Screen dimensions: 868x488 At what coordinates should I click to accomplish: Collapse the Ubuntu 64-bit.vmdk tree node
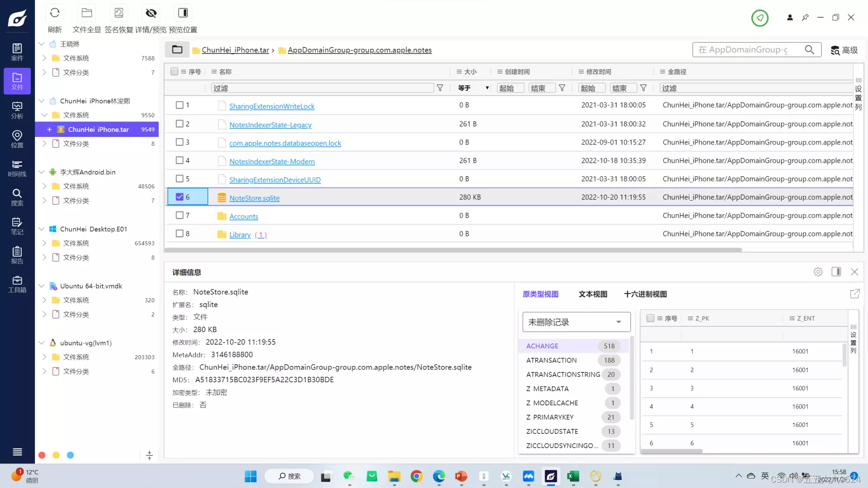(41, 286)
